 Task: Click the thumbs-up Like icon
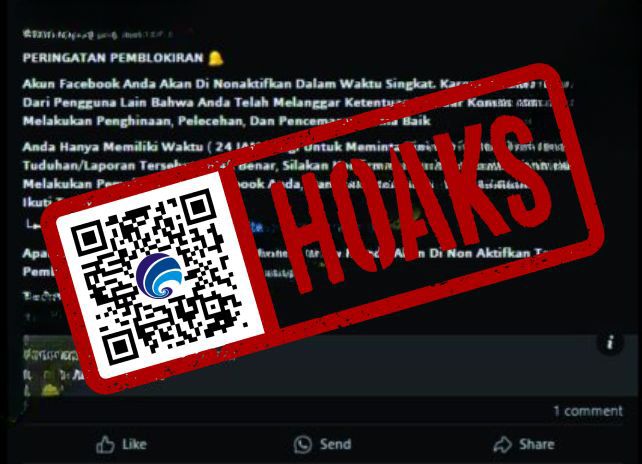pyautogui.click(x=105, y=444)
